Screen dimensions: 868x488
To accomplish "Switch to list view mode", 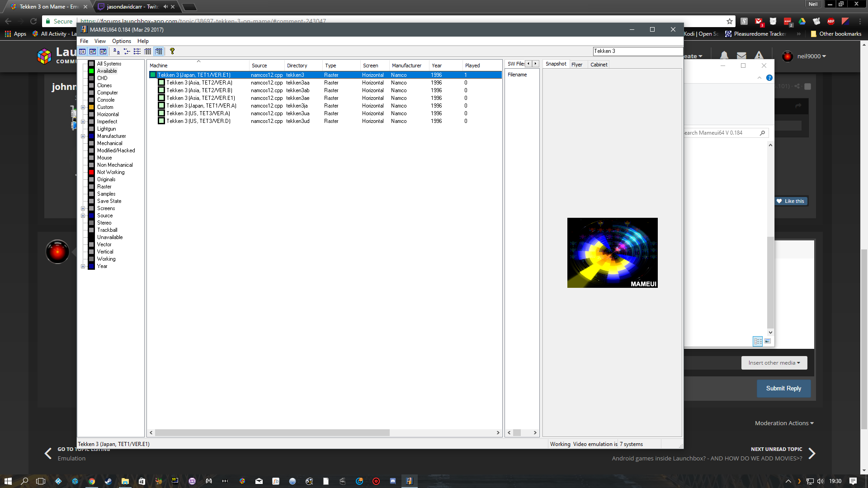I will click(x=137, y=52).
